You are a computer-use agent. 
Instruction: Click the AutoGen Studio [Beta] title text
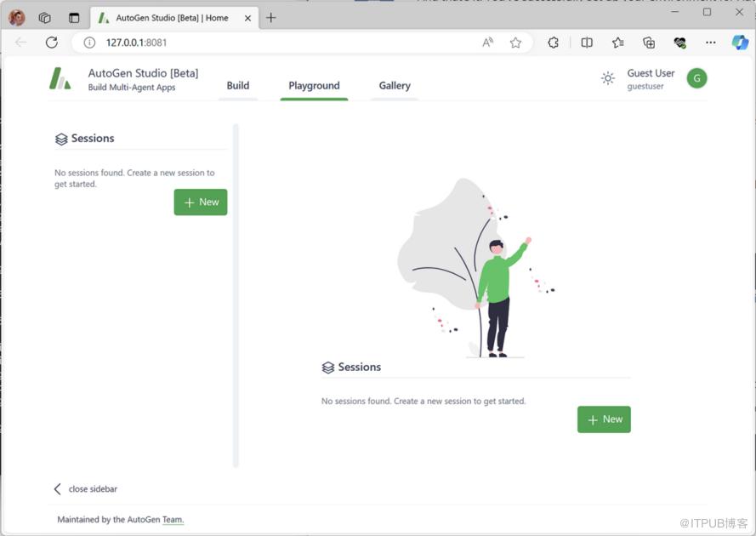143,73
